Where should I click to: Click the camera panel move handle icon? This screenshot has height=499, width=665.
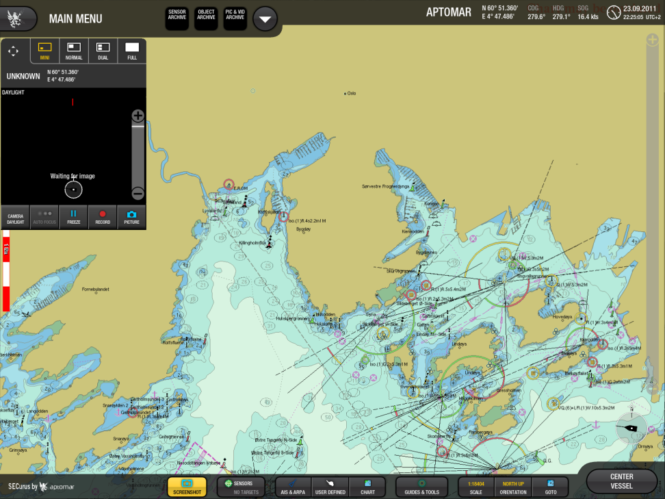(13, 51)
